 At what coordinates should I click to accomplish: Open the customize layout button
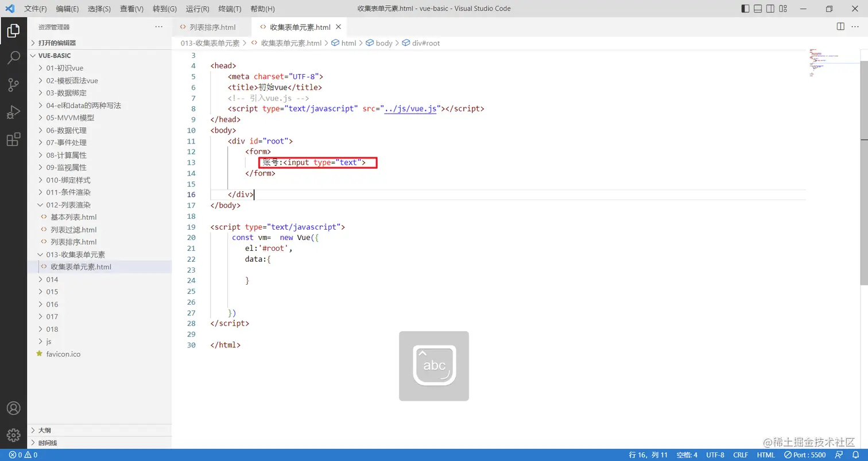784,9
